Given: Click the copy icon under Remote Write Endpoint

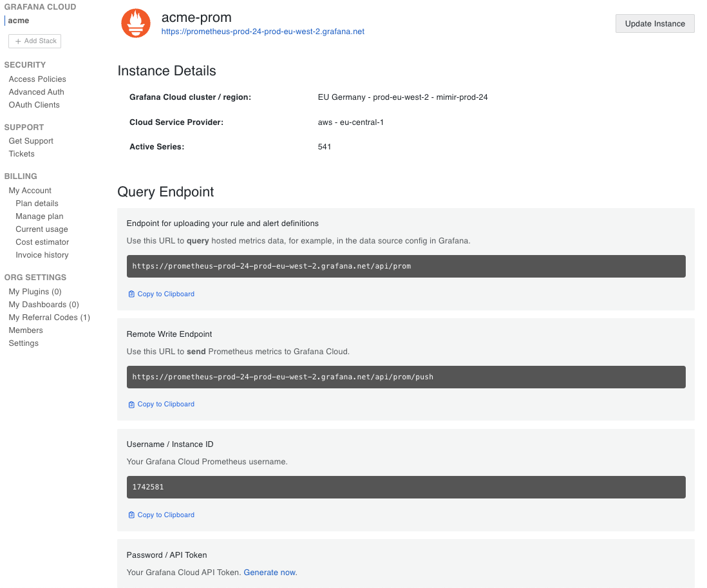Looking at the screenshot, I should coord(131,404).
